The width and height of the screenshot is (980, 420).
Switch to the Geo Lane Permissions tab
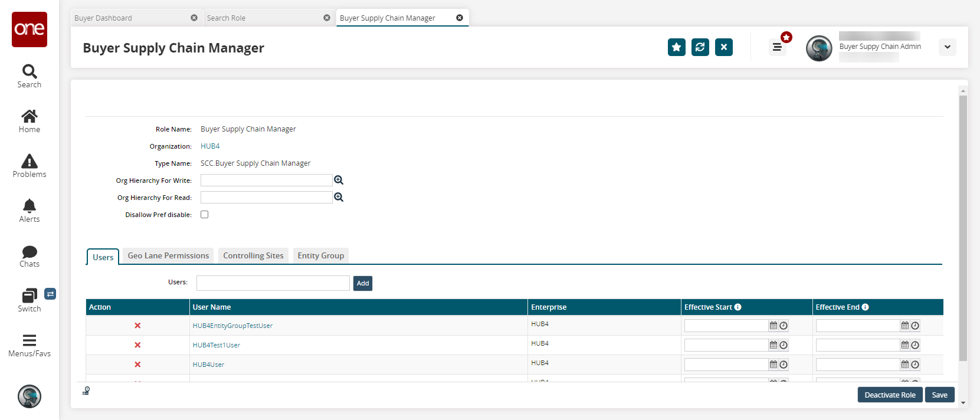point(168,255)
